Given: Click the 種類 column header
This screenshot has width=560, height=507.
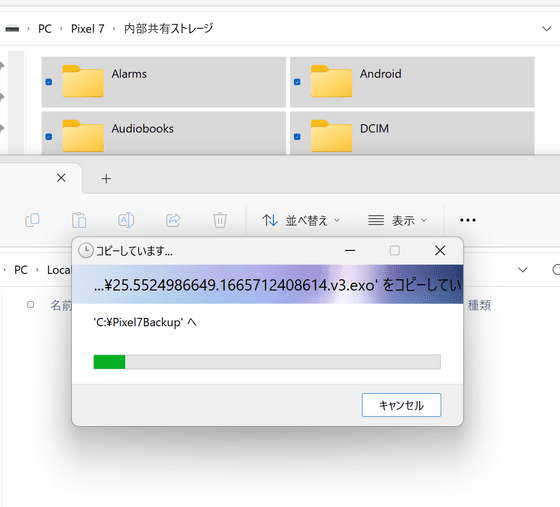Looking at the screenshot, I should [479, 305].
